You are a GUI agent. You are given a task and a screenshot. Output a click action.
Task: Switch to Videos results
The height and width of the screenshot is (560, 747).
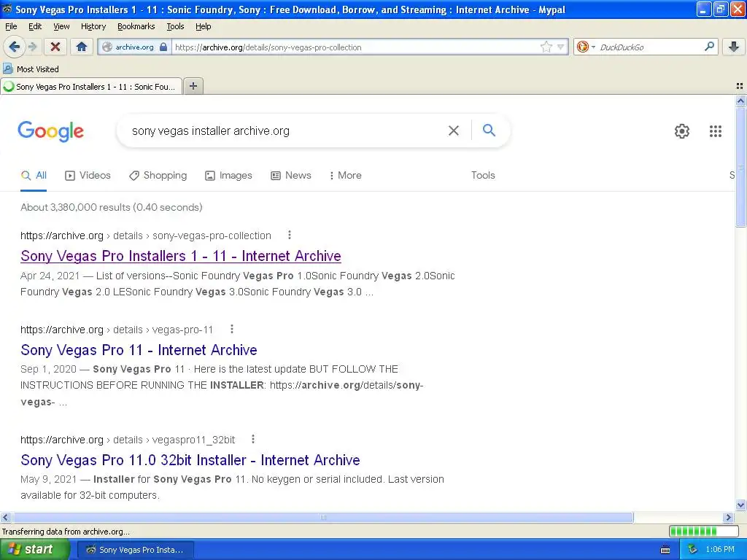(88, 175)
